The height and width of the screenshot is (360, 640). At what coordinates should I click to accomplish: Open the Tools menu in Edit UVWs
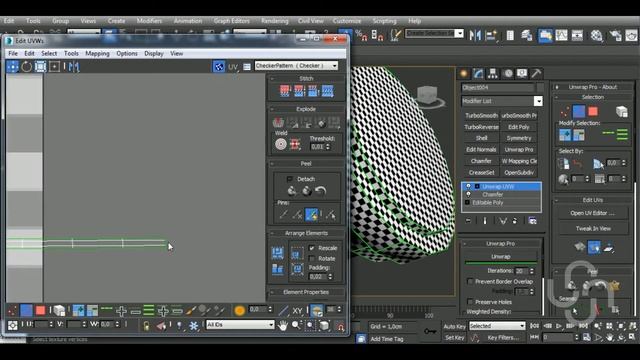[71, 53]
